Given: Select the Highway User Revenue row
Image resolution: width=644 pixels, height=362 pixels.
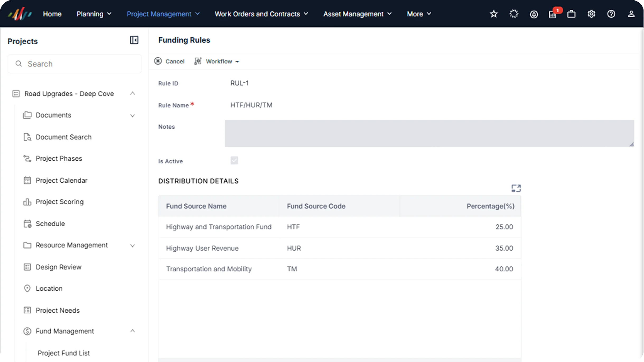Looking at the screenshot, I should pos(340,248).
